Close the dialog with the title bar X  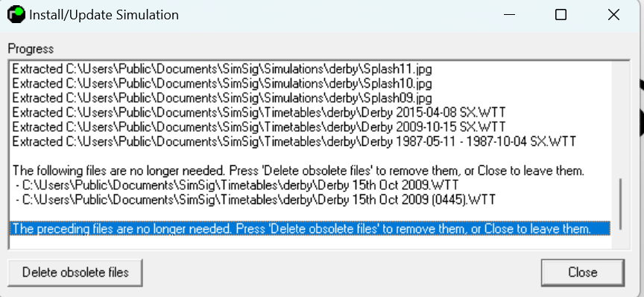pyautogui.click(x=613, y=15)
